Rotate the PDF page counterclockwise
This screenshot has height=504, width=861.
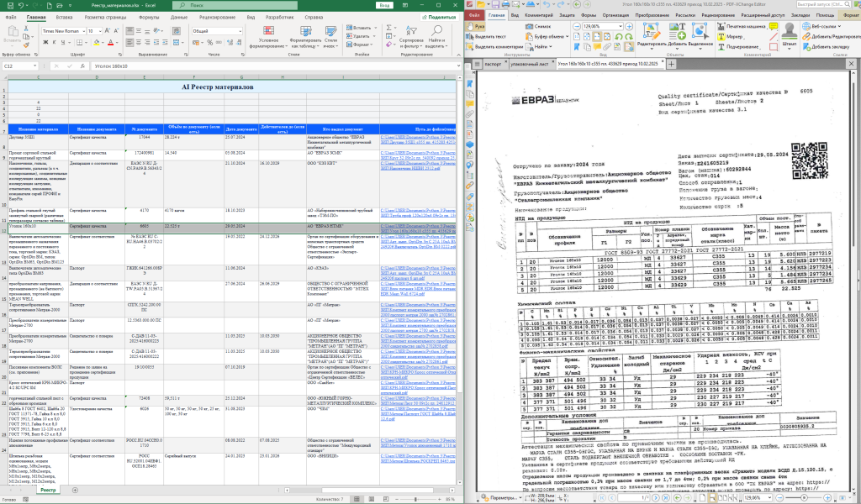618,37
